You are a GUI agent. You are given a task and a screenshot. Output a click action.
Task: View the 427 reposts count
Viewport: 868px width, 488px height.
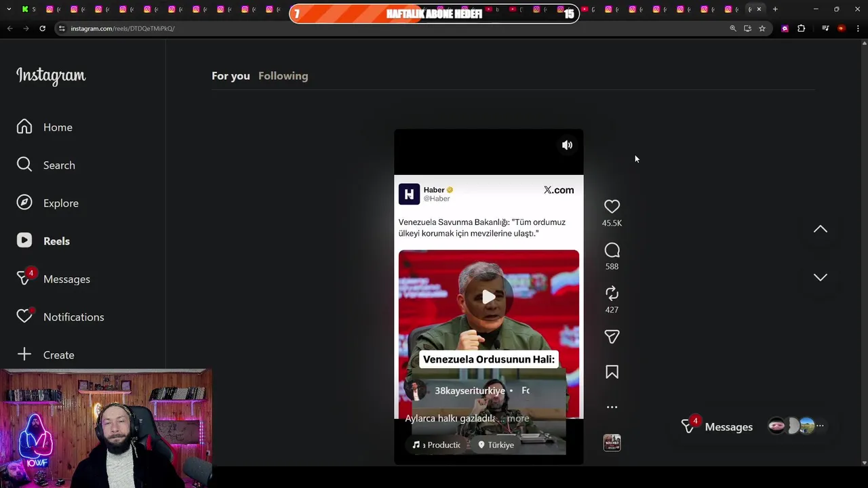[612, 310]
